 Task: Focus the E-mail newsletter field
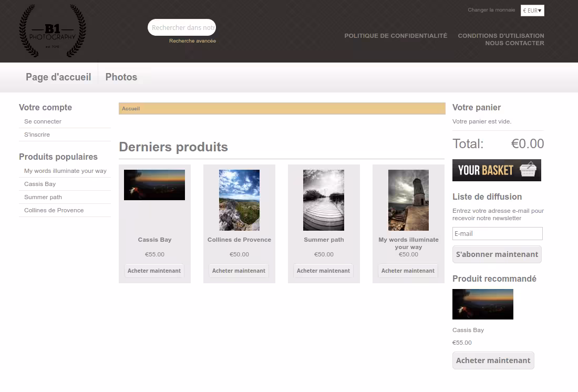(x=497, y=234)
